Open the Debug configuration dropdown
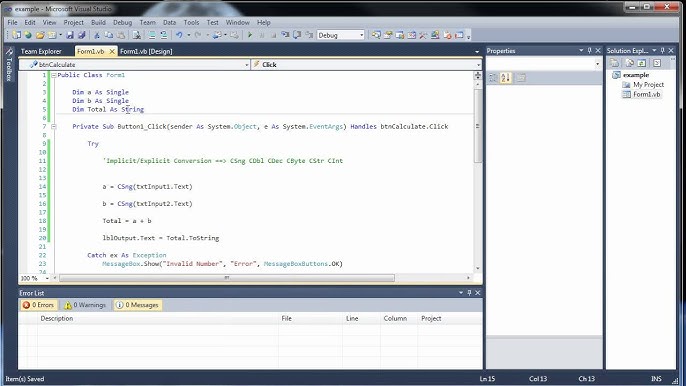Image resolution: width=686 pixels, height=386 pixels. click(340, 35)
